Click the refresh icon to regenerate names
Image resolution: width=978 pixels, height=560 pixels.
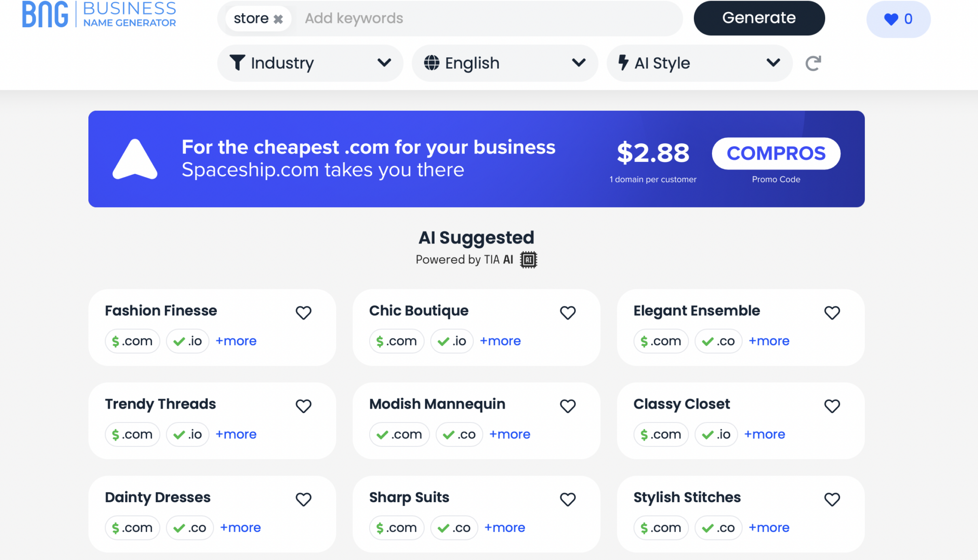coord(813,63)
